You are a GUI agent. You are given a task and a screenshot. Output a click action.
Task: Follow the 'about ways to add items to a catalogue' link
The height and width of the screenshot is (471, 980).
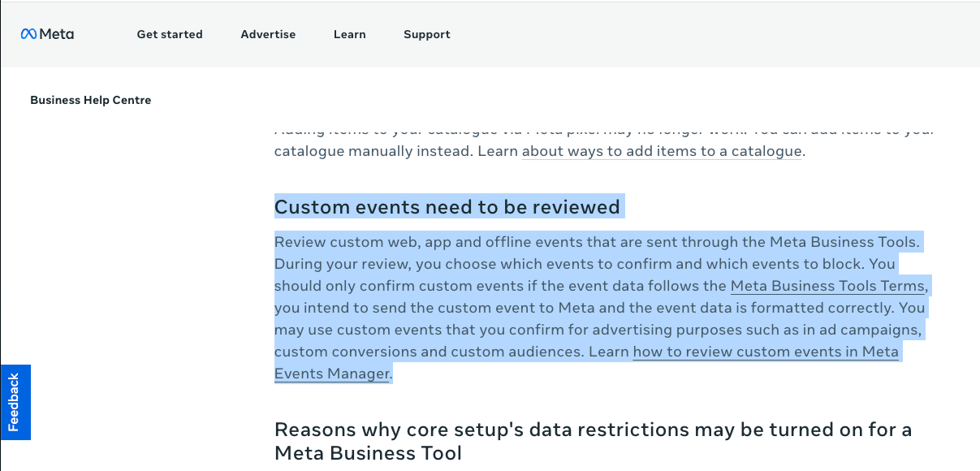click(x=662, y=151)
